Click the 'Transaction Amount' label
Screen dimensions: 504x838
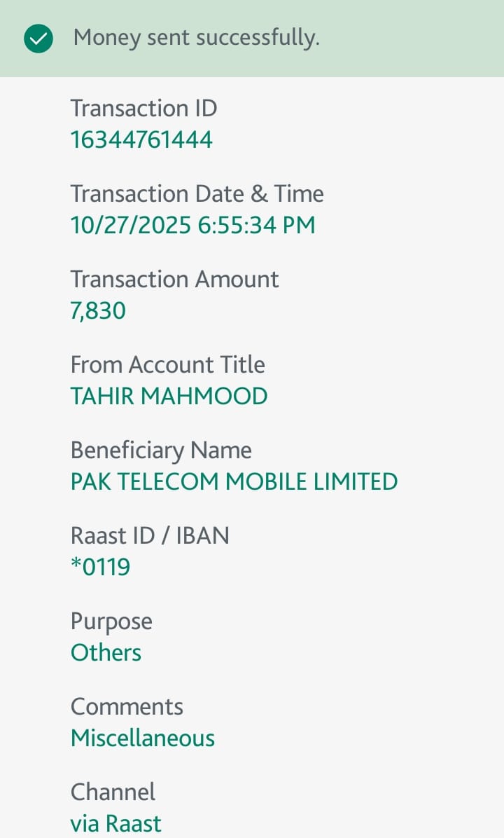pyautogui.click(x=174, y=280)
